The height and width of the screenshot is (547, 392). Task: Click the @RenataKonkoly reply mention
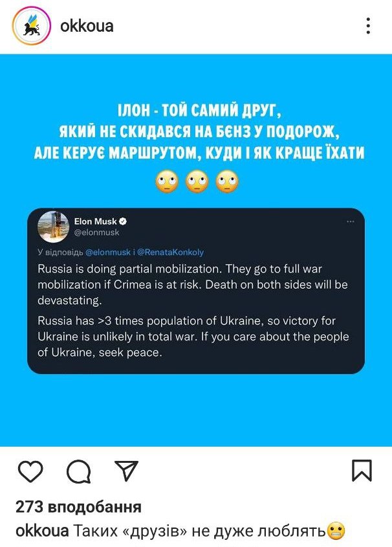coord(170,252)
